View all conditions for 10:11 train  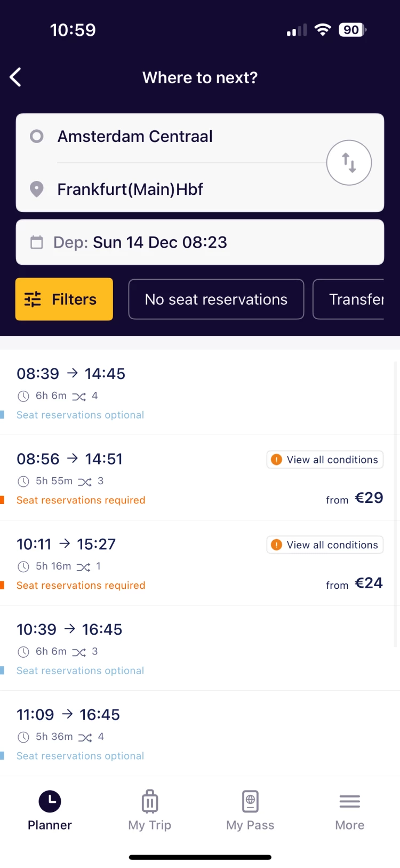(x=325, y=545)
